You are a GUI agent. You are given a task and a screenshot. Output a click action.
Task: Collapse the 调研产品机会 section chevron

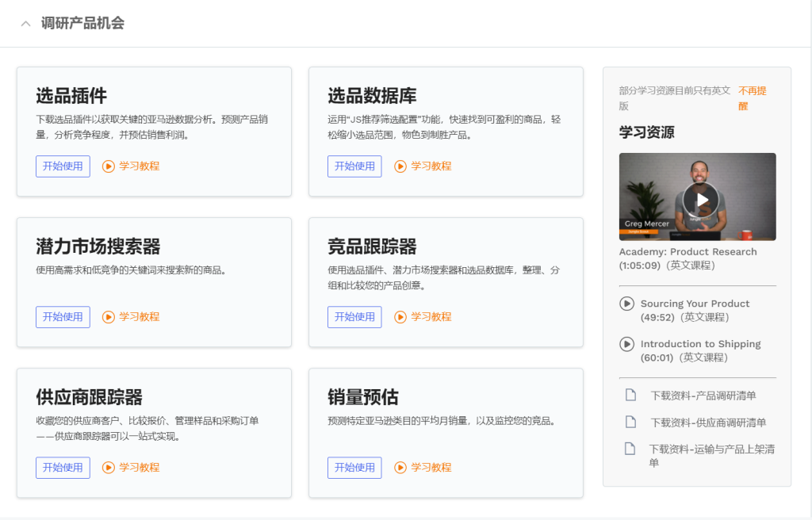(25, 23)
